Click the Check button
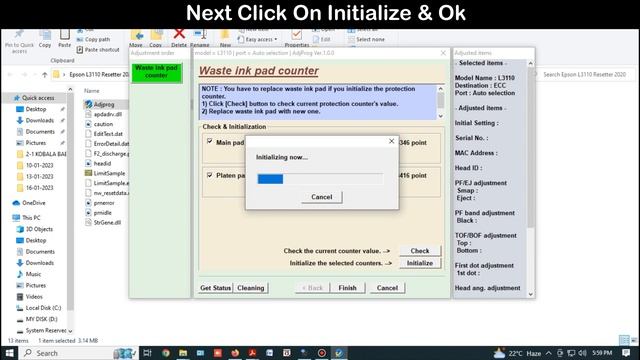The image size is (640, 360). 420,251
